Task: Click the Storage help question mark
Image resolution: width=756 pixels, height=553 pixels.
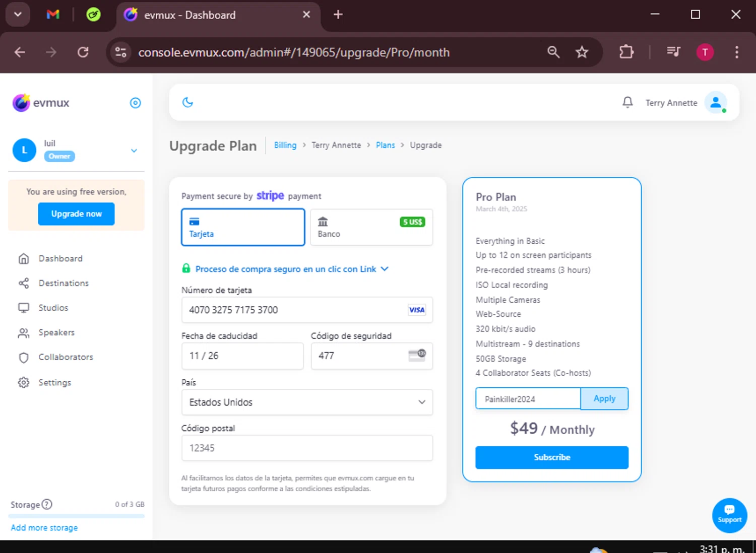Action: [47, 504]
